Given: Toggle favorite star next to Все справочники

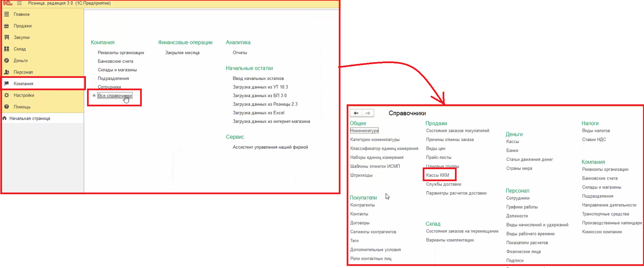Looking at the screenshot, I should click(x=94, y=95).
